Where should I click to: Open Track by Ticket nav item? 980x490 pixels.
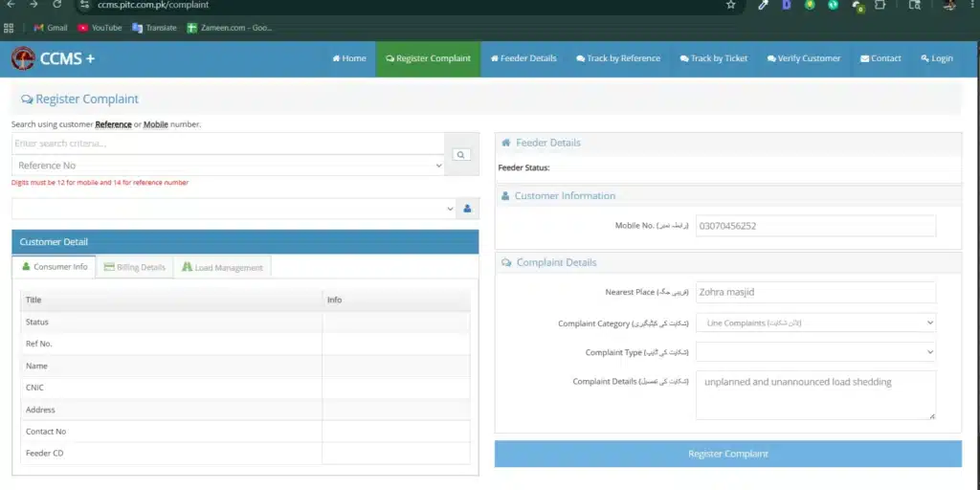pyautogui.click(x=714, y=58)
